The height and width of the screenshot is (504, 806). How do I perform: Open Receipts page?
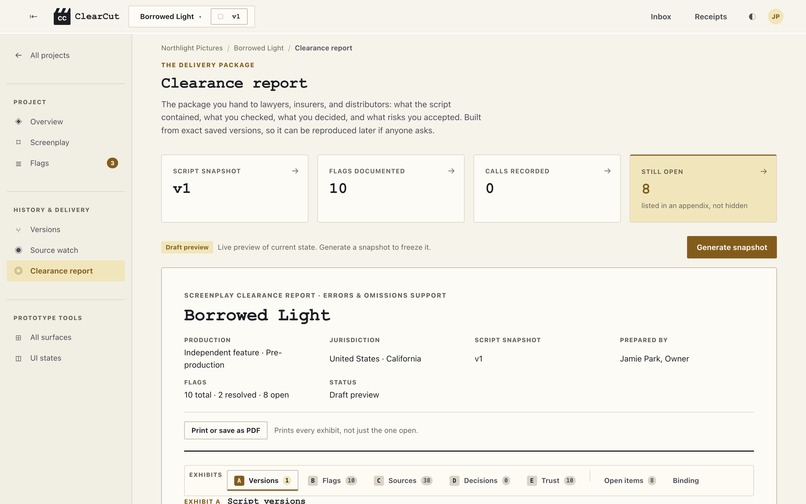coord(710,16)
